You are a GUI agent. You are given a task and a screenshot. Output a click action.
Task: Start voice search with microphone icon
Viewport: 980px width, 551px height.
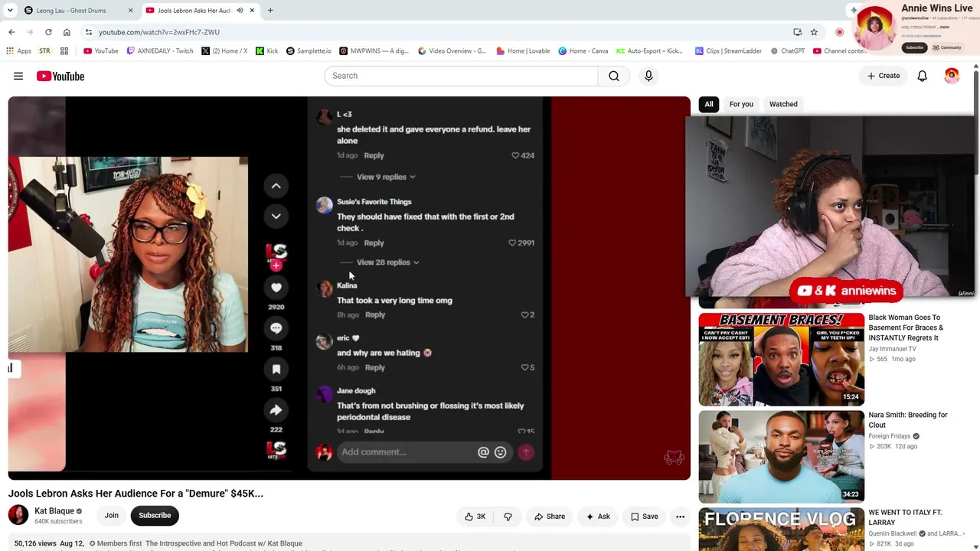648,76
